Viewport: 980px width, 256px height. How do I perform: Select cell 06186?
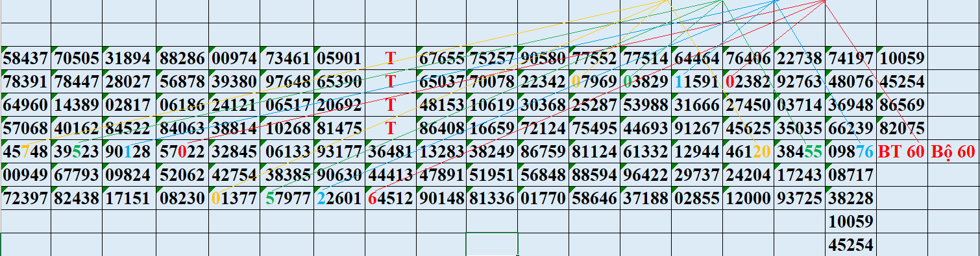tap(182, 105)
